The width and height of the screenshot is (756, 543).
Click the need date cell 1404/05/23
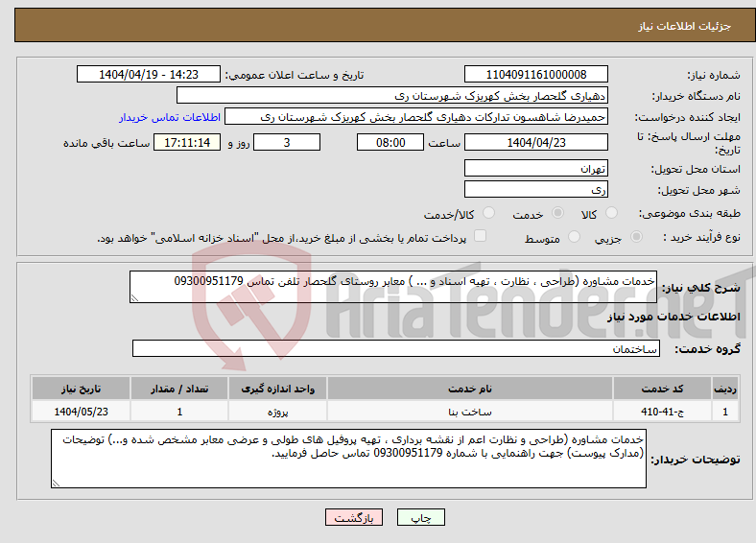point(81,412)
